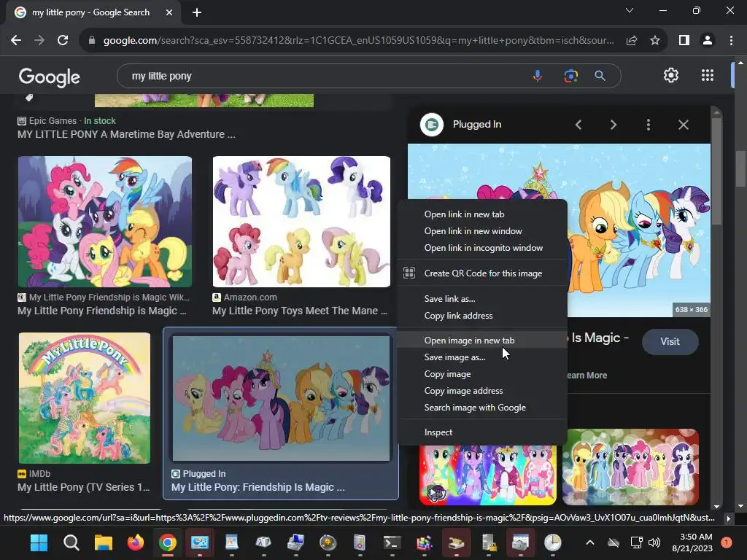Open related image with pink pony on rainbow

(488, 475)
